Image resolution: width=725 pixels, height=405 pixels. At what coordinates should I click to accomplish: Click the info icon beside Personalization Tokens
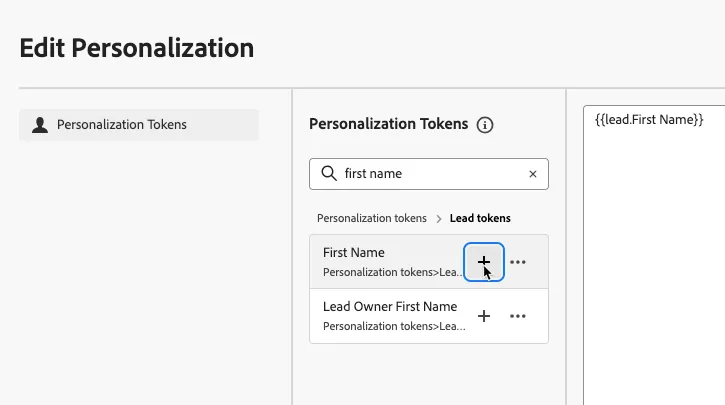pyautogui.click(x=485, y=125)
